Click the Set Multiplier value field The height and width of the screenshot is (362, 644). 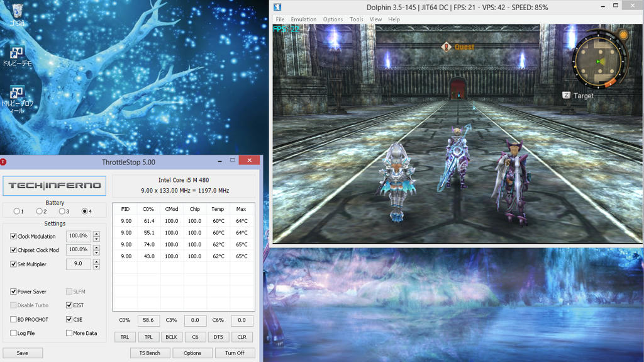coord(79,264)
